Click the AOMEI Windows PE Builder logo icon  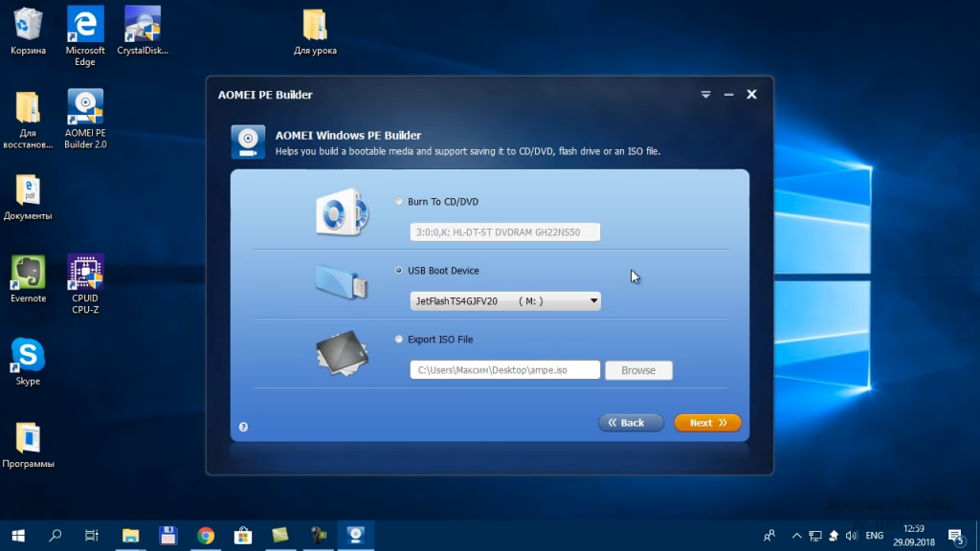(x=248, y=142)
